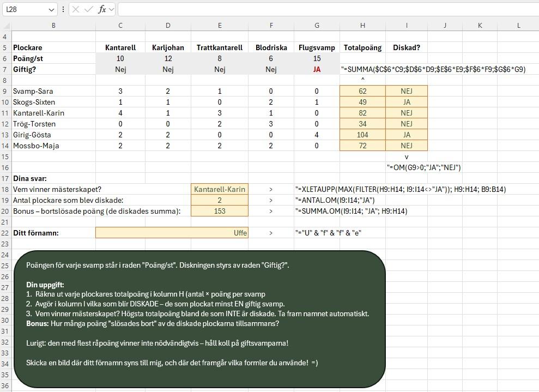Select column E header
Screen dimensions: 539x392
(220, 26)
